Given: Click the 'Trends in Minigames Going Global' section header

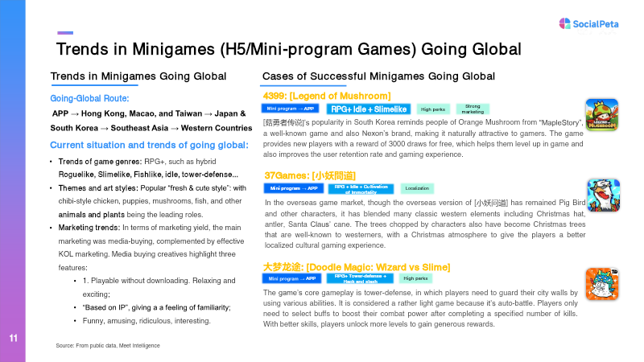Looking at the screenshot, I should [138, 76].
